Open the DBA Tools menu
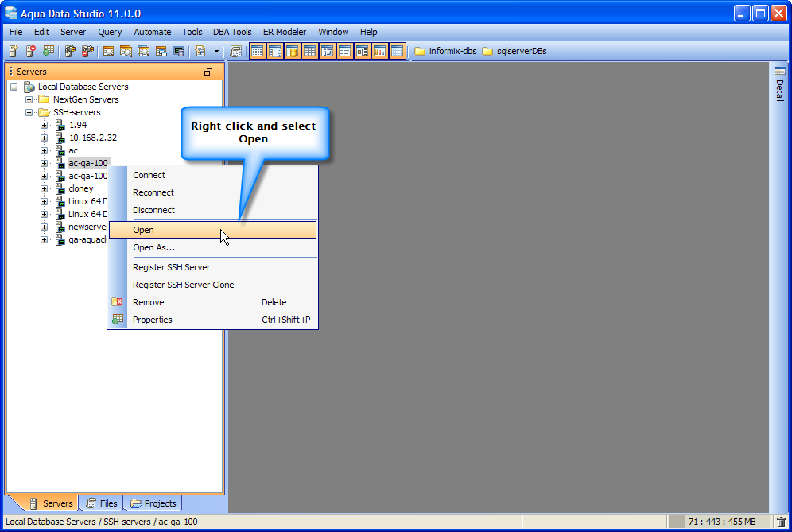The width and height of the screenshot is (792, 532). [x=232, y=32]
